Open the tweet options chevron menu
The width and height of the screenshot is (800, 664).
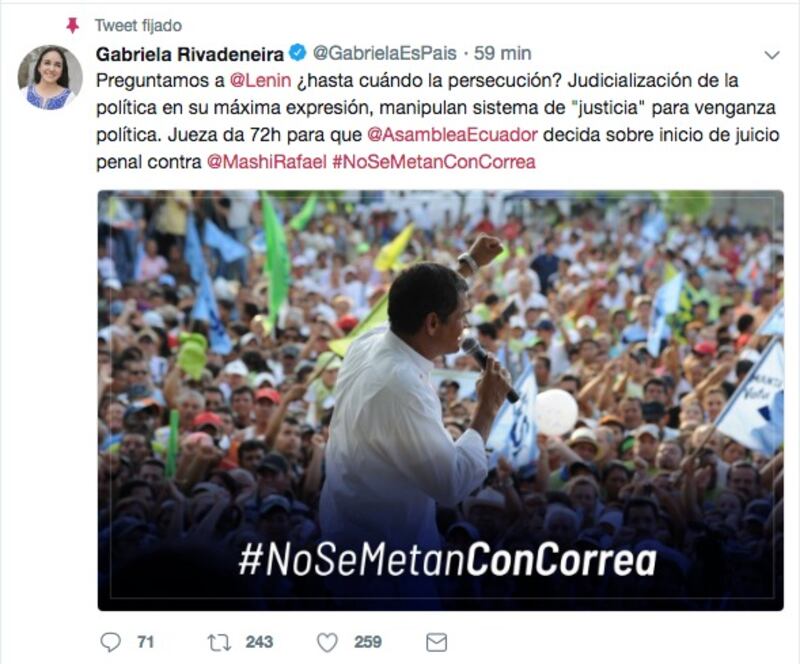[x=772, y=55]
